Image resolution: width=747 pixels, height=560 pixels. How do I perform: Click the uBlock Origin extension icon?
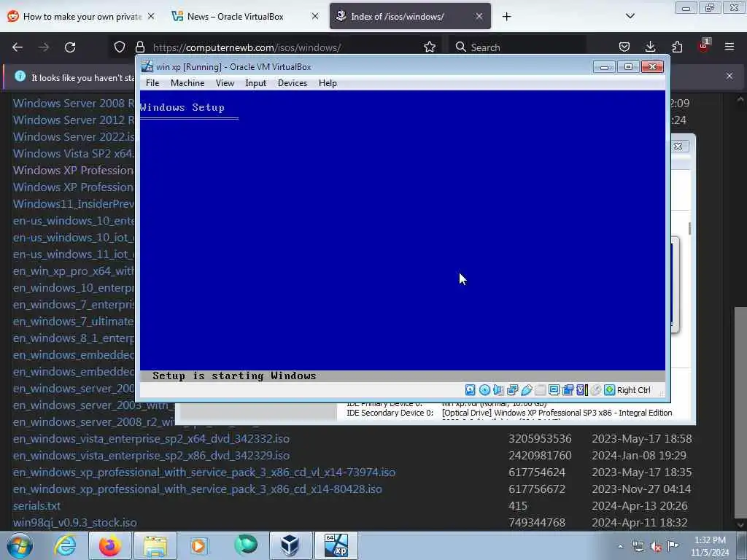pos(704,46)
